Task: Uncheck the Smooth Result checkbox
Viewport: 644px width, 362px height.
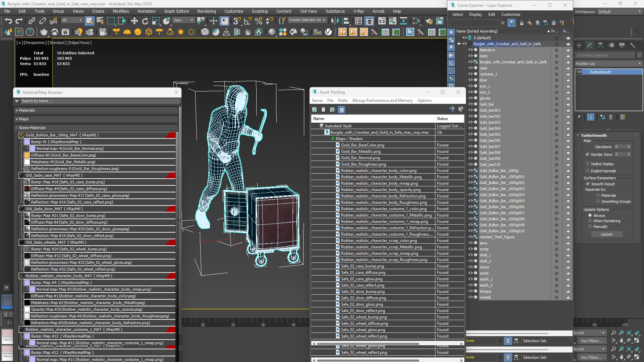Action: point(588,184)
